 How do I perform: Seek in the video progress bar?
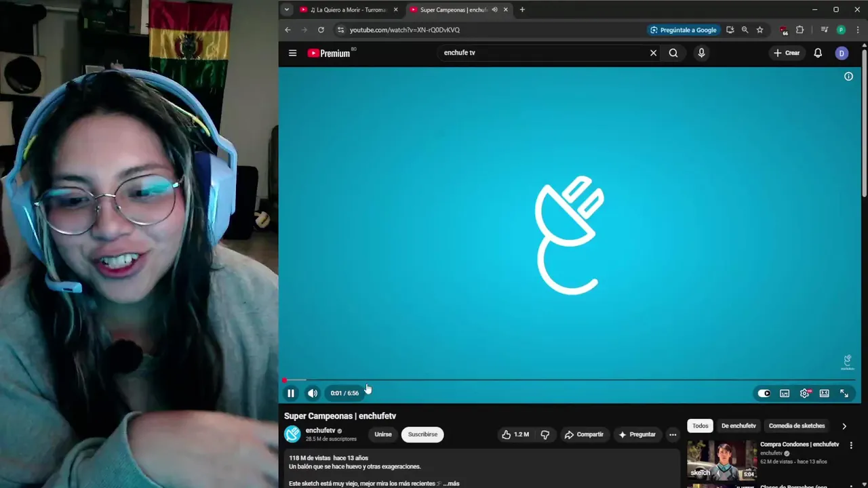pos(570,380)
